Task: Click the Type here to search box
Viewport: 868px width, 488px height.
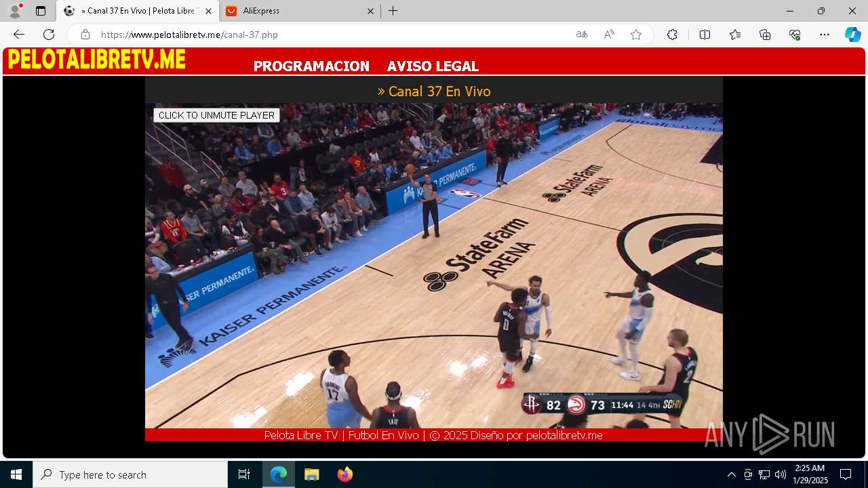Action: click(x=130, y=474)
